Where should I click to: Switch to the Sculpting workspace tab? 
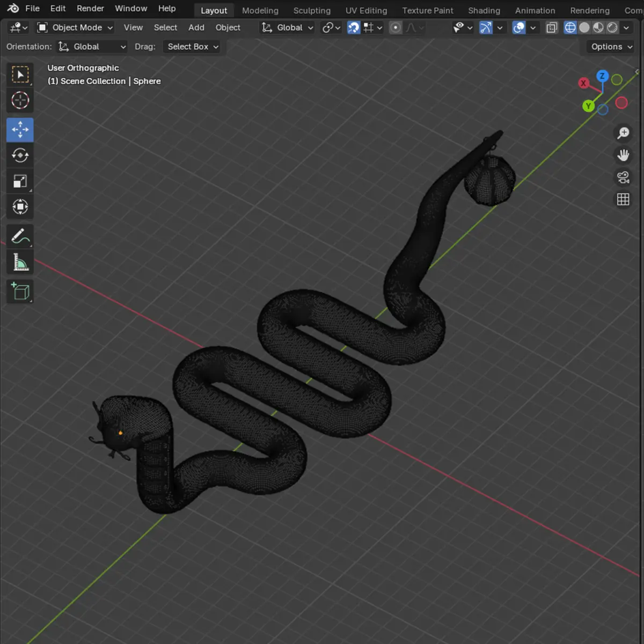click(312, 10)
